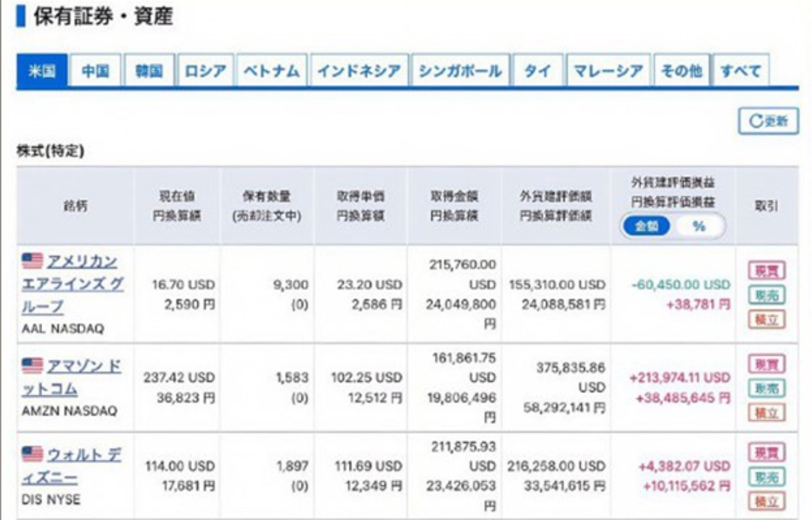Click the 保有証券・資産 page heading
812x520 pixels.
pyautogui.click(x=103, y=17)
